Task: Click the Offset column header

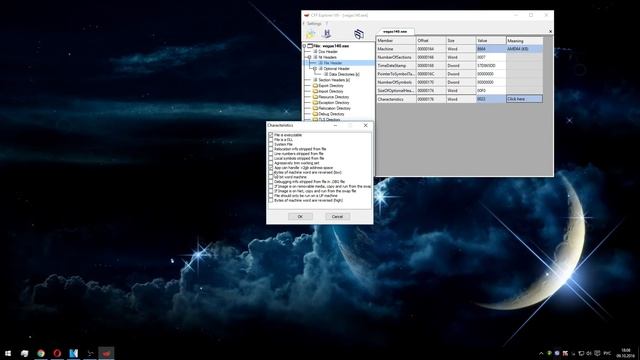Action: [x=431, y=41]
